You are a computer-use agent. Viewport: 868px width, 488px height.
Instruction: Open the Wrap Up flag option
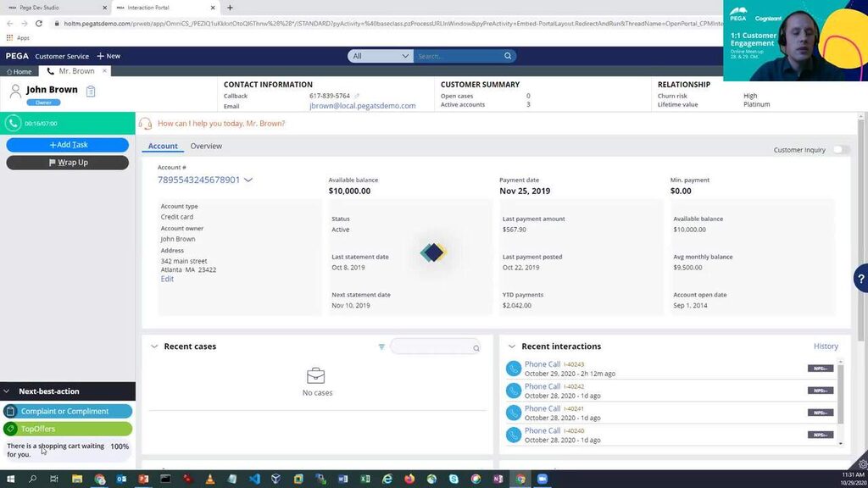click(67, 162)
